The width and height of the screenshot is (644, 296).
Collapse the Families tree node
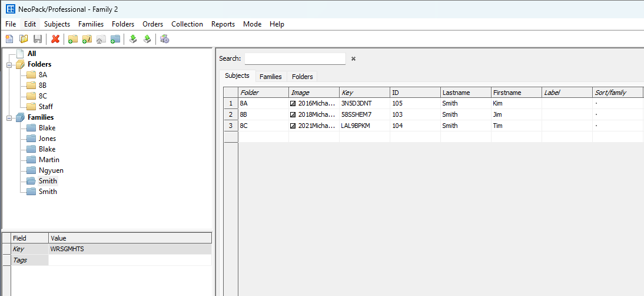[x=9, y=117]
